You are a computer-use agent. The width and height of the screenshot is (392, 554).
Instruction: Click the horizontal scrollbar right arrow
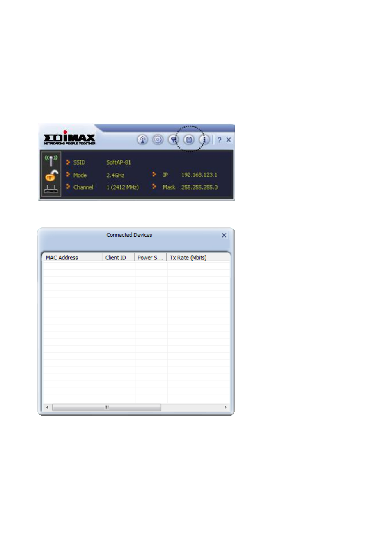click(225, 407)
